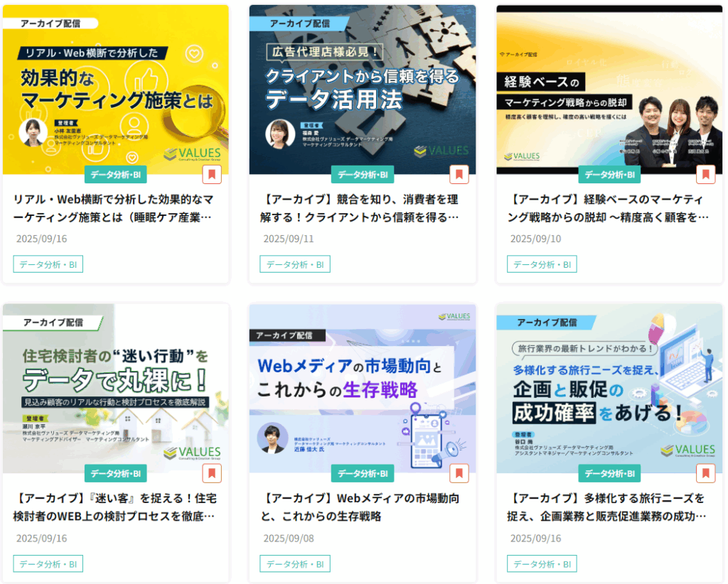Click green データ分析・BI badge on Webメディア thumbnail
Screen dimensions: 728x584
click(x=362, y=473)
